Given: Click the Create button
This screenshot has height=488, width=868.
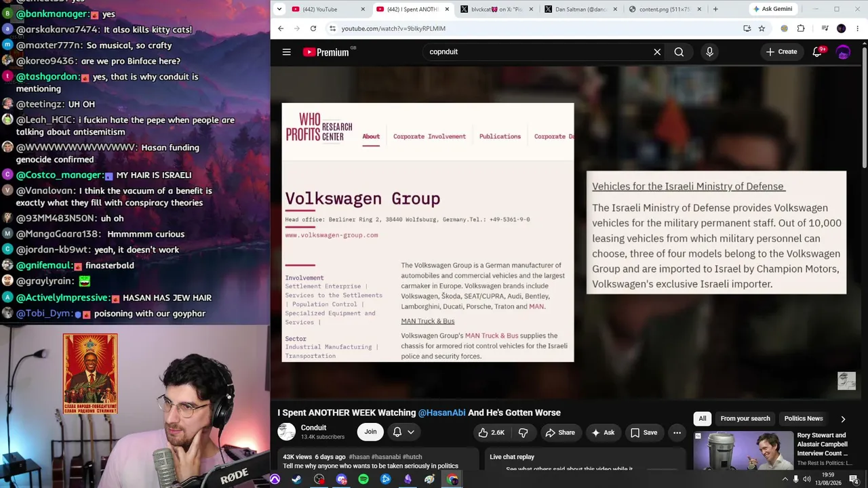Looking at the screenshot, I should point(781,52).
